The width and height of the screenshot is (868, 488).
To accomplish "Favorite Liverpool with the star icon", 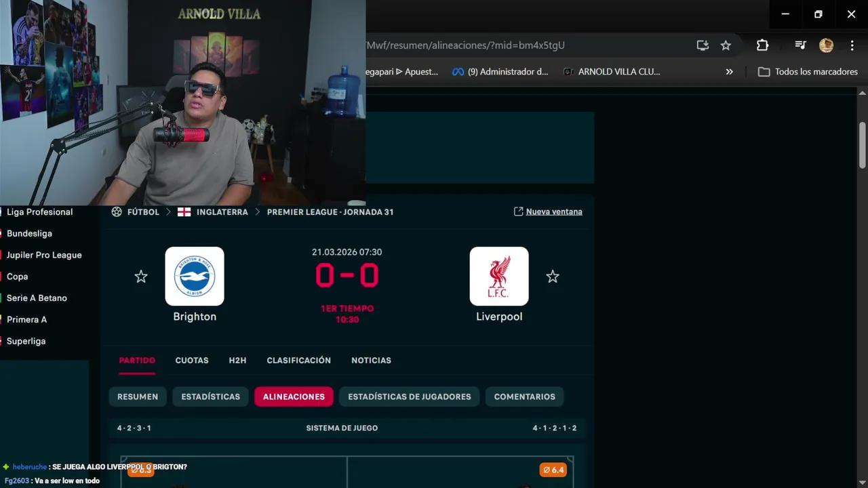I will point(553,277).
